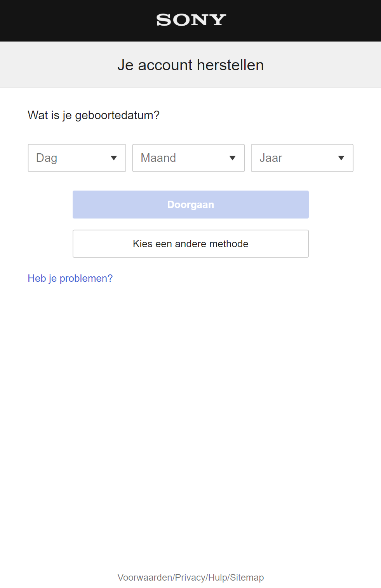Expand the Maand month dropdown
Screen dimensions: 381x588
point(188,158)
